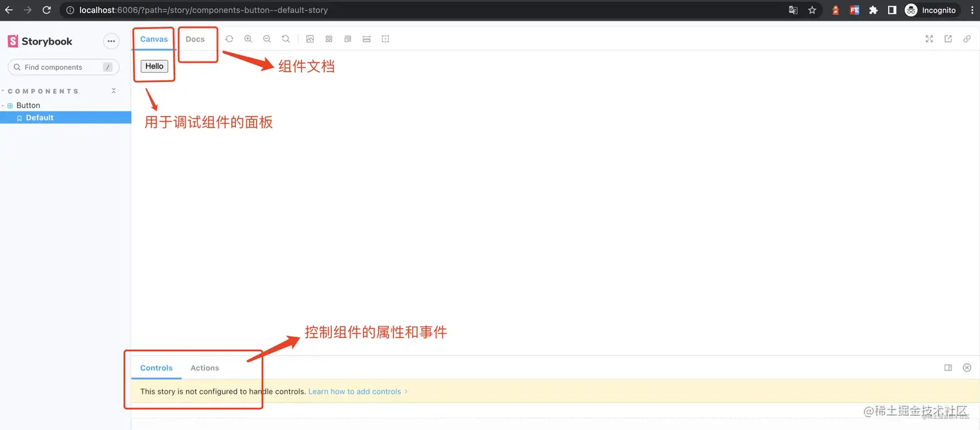Change the preview background with the image icon
Screen dimensions: 980x430
click(310, 39)
